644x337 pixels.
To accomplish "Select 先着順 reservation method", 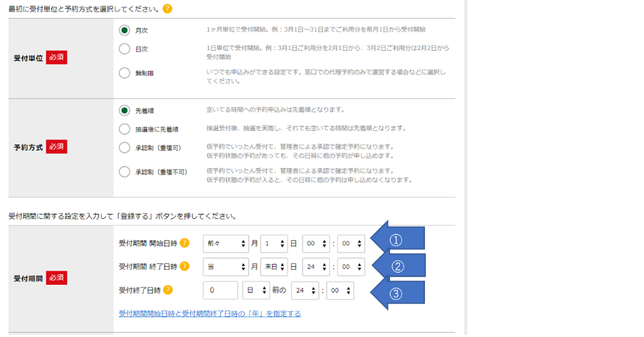I will (125, 111).
